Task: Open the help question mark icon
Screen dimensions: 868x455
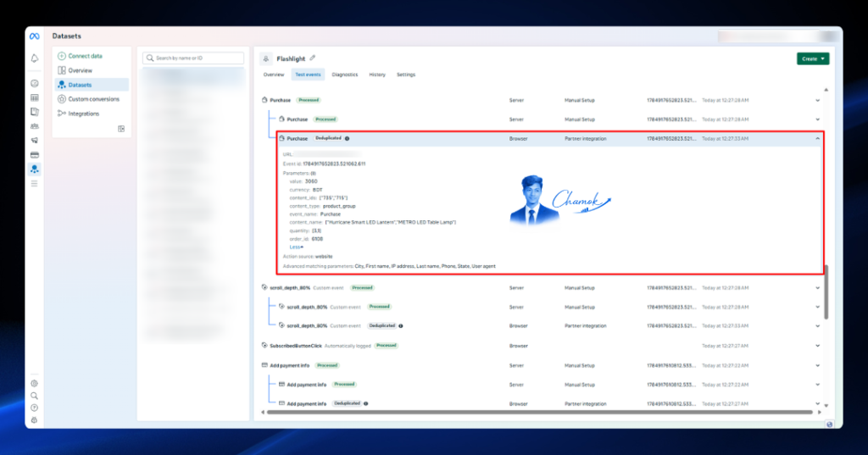Action: 34,408
